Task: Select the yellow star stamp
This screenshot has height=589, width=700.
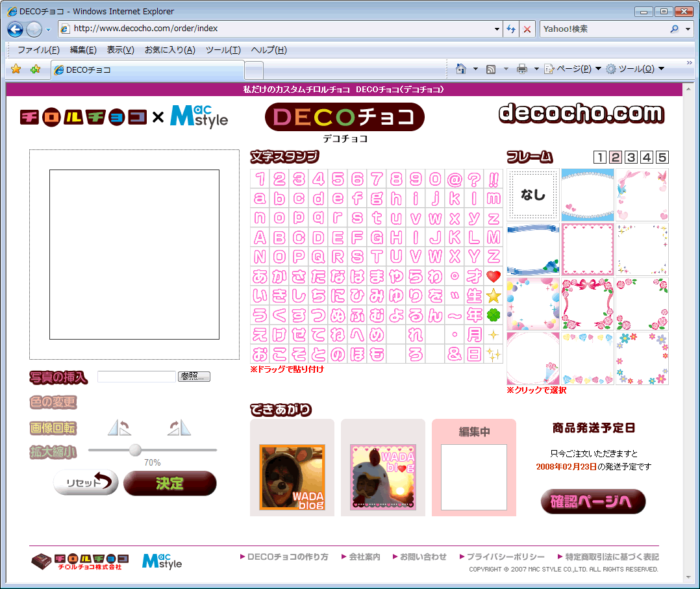Action: pos(494,296)
